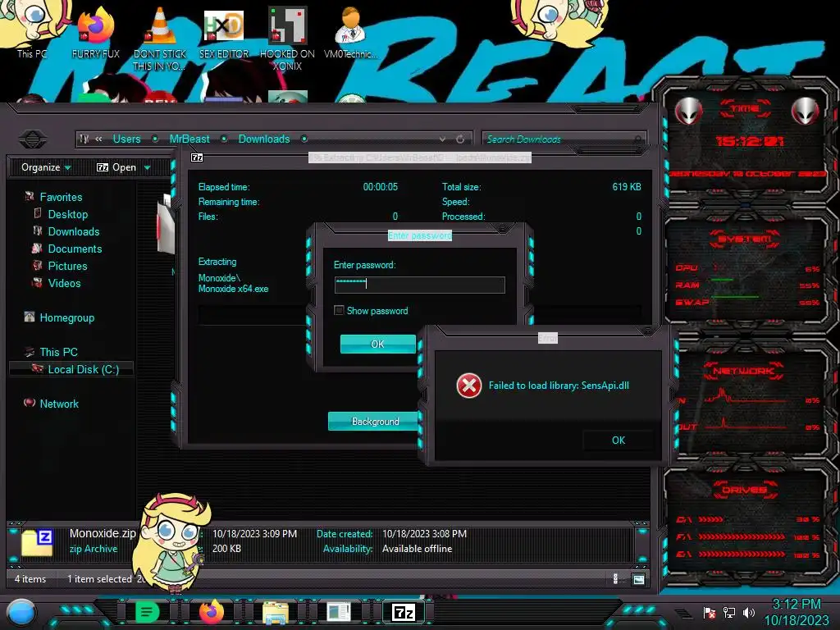Expand the MrBeast breadcrumb arrow
The height and width of the screenshot is (630, 840).
coord(224,139)
